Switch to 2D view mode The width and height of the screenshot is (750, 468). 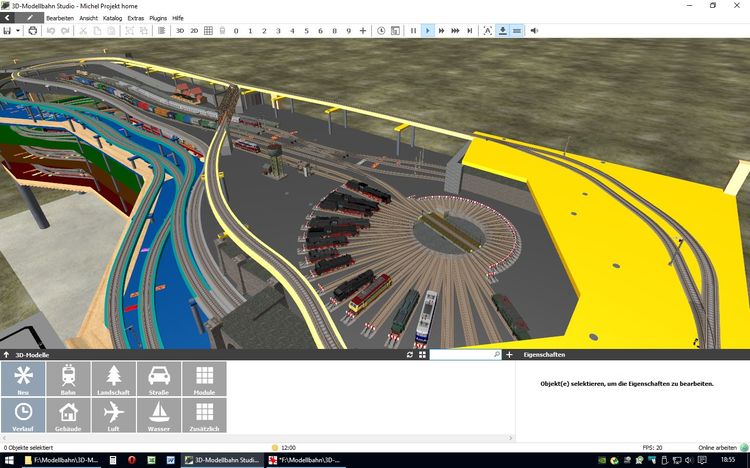coord(194,31)
